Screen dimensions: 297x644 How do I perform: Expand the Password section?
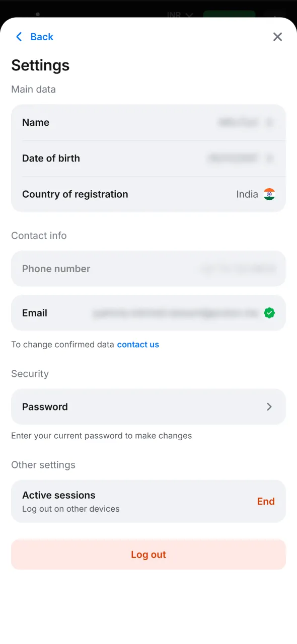(148, 407)
